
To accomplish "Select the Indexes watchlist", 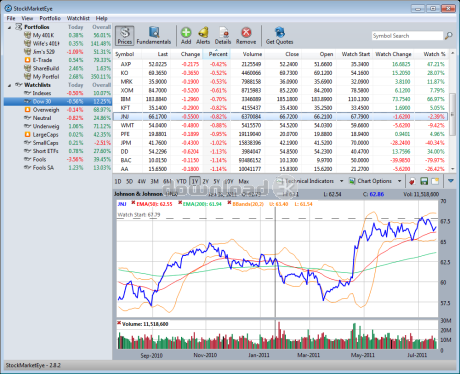I will pos(42,93).
